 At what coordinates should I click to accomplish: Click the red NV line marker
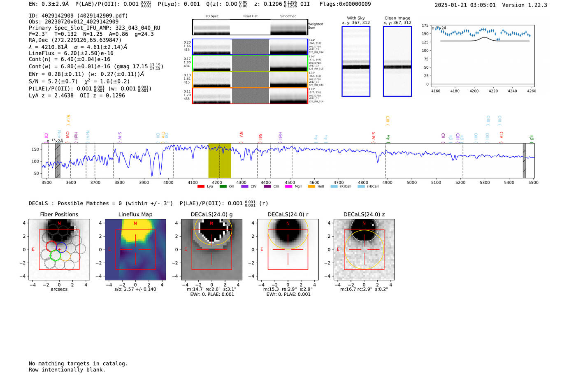[x=241, y=137]
